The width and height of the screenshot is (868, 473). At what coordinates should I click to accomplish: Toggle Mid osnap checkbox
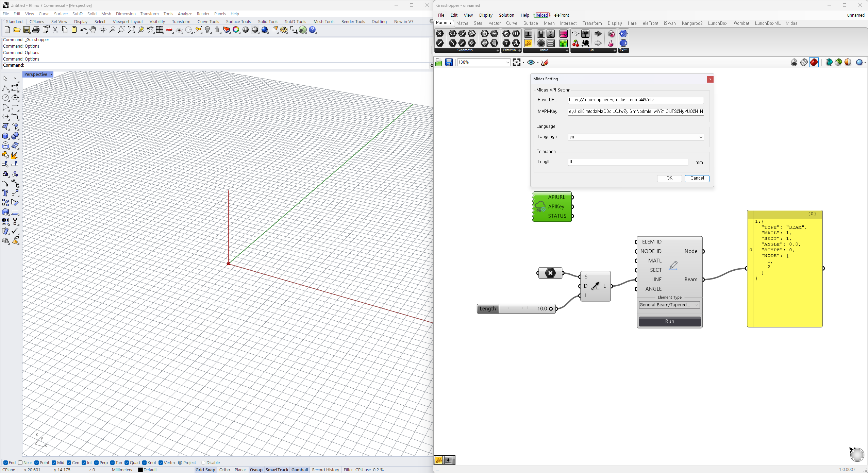54,462
